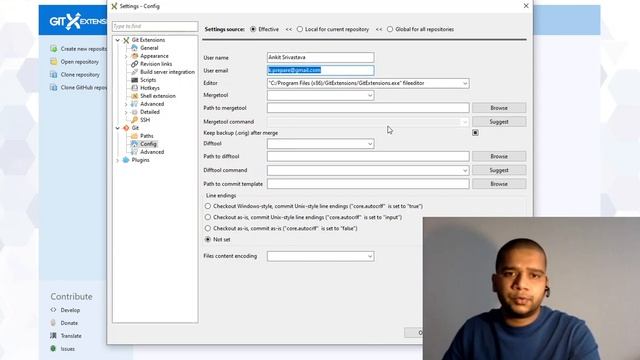Image resolution: width=640 pixels, height=360 pixels.
Task: Open the Difftool command dropdown
Action: (465, 171)
